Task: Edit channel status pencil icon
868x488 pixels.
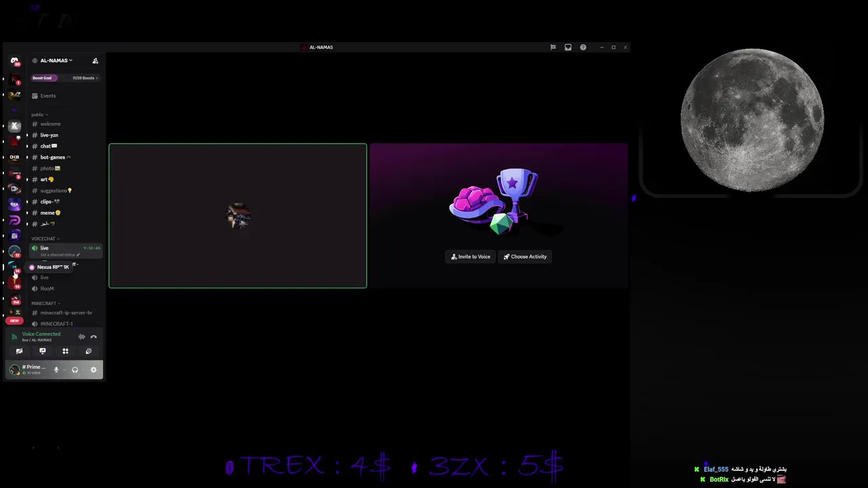Action: click(x=78, y=255)
